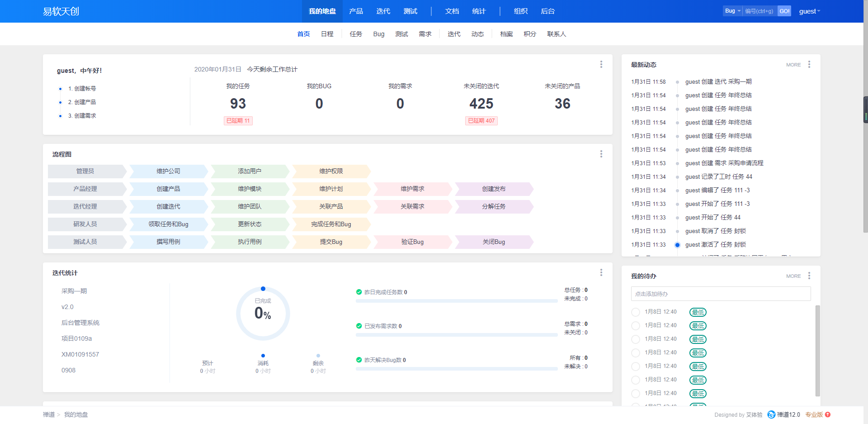Open the welcome panel three-dot menu
868x424 pixels.
coord(601,64)
